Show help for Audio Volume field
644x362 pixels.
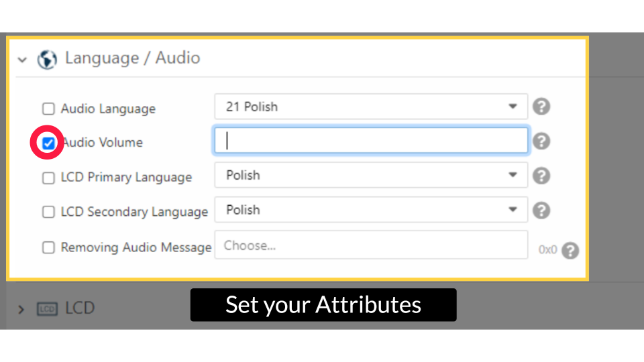coord(541,141)
